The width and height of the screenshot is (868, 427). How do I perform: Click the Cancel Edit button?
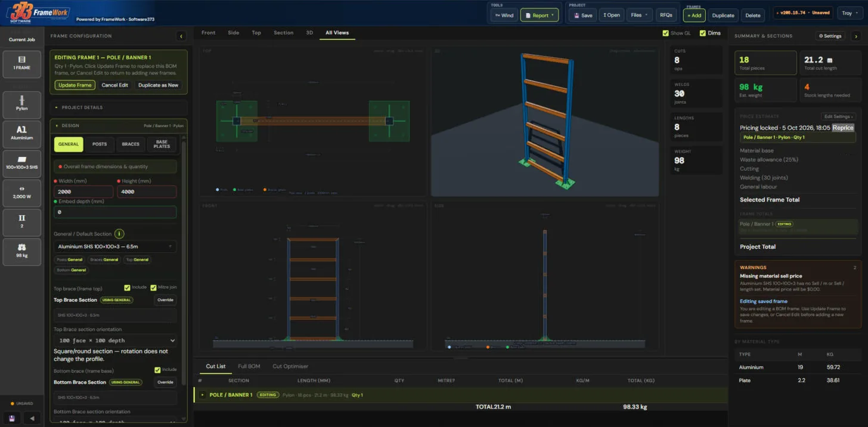pyautogui.click(x=115, y=85)
